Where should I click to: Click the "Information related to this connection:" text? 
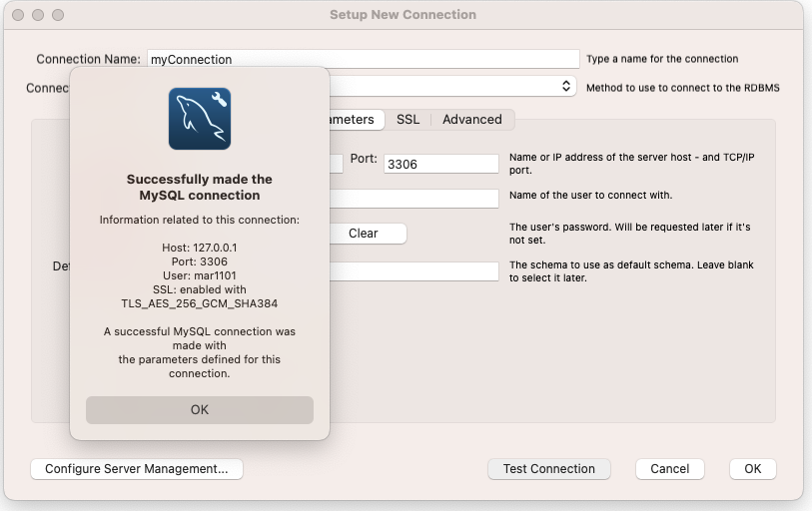(x=200, y=220)
